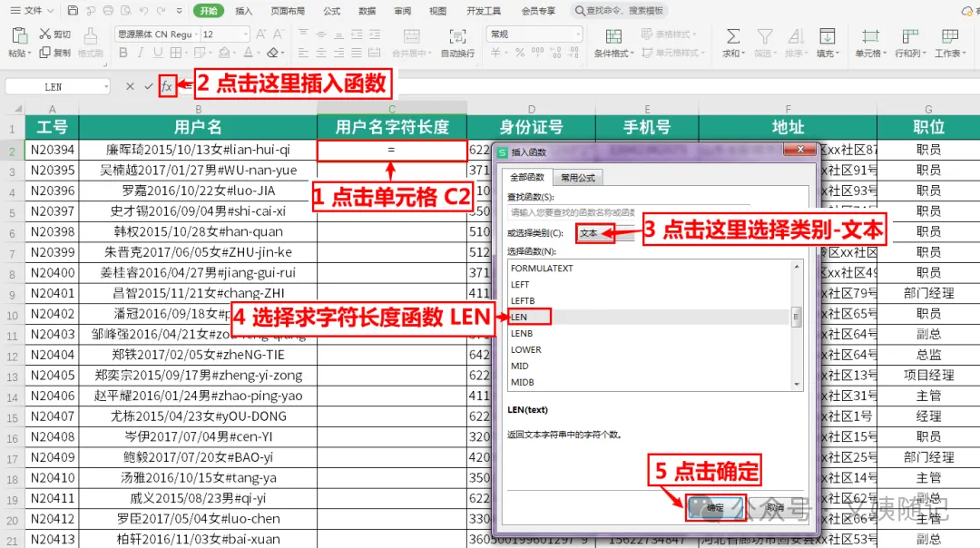Click the fx insert function icon

166,86
